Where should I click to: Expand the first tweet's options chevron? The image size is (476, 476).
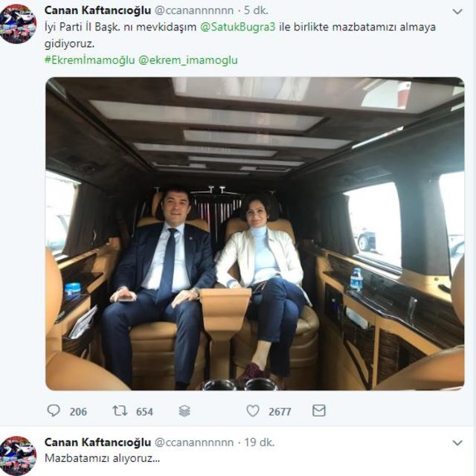point(456,13)
